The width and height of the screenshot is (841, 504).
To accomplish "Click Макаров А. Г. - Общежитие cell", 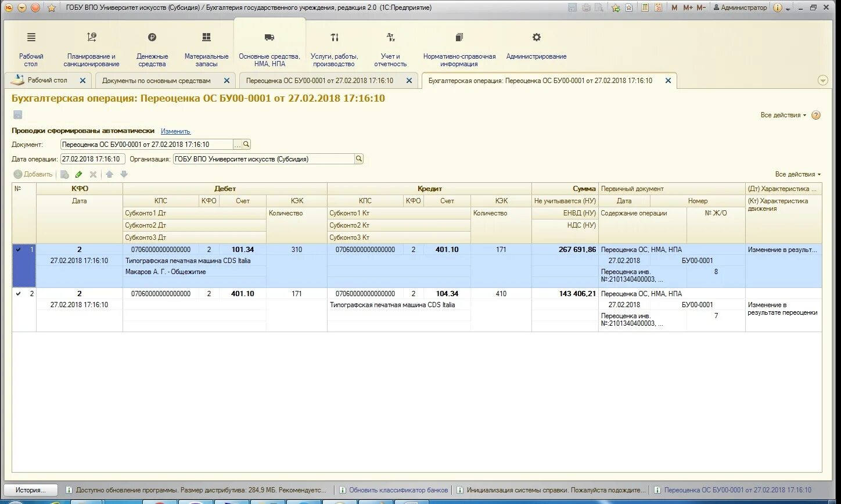I will [x=195, y=272].
